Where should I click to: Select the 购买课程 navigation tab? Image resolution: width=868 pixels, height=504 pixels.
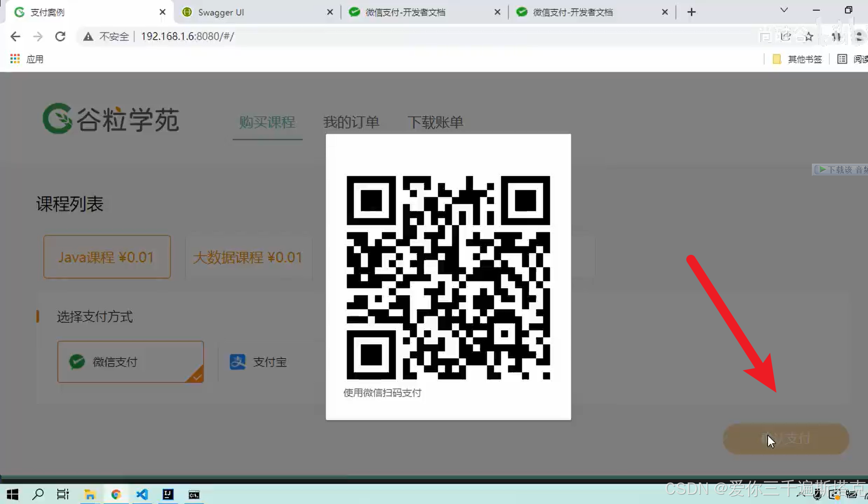(267, 122)
